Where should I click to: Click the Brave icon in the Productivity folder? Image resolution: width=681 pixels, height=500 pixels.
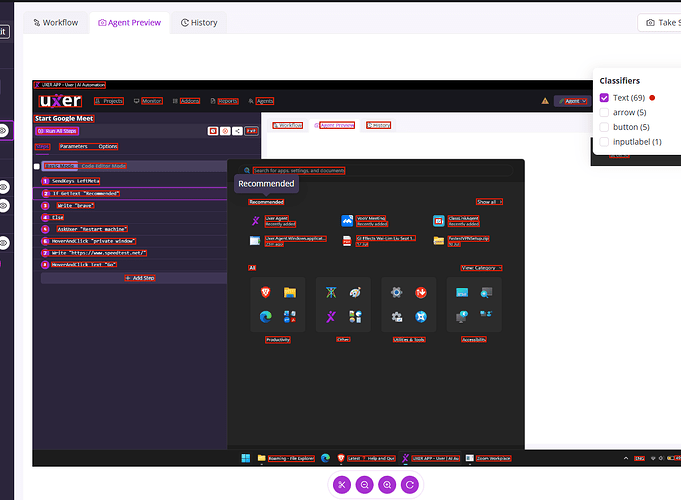pyautogui.click(x=266, y=292)
